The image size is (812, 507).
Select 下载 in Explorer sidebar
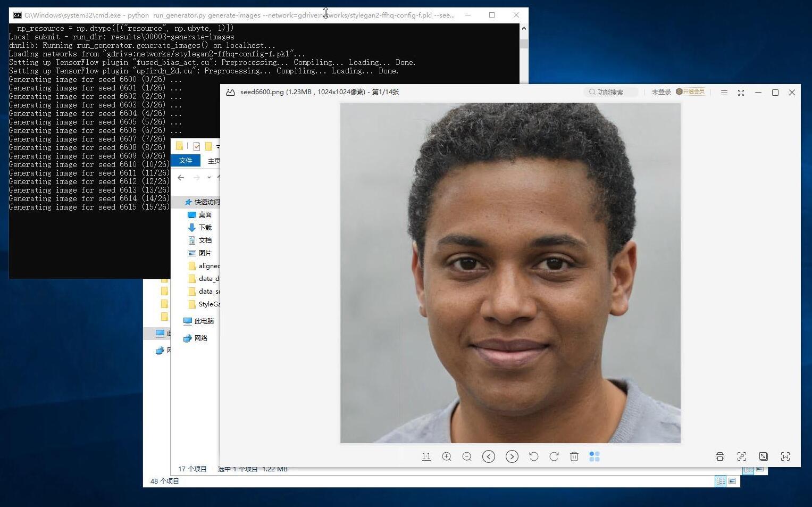[x=200, y=228]
